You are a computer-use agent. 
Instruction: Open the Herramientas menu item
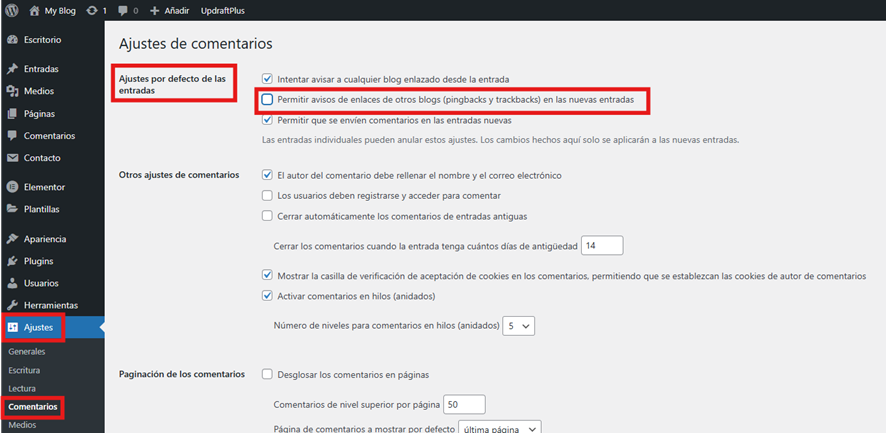click(51, 305)
